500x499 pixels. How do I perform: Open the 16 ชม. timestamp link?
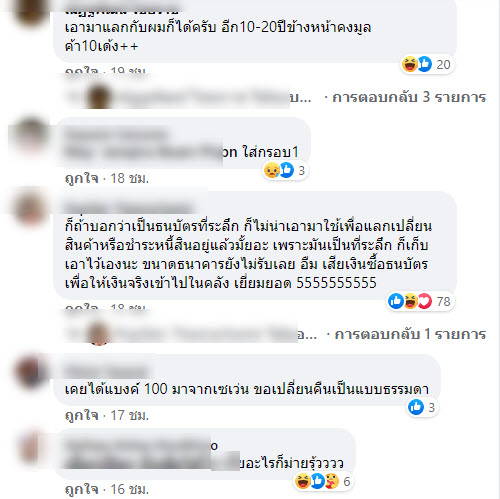coord(129,489)
